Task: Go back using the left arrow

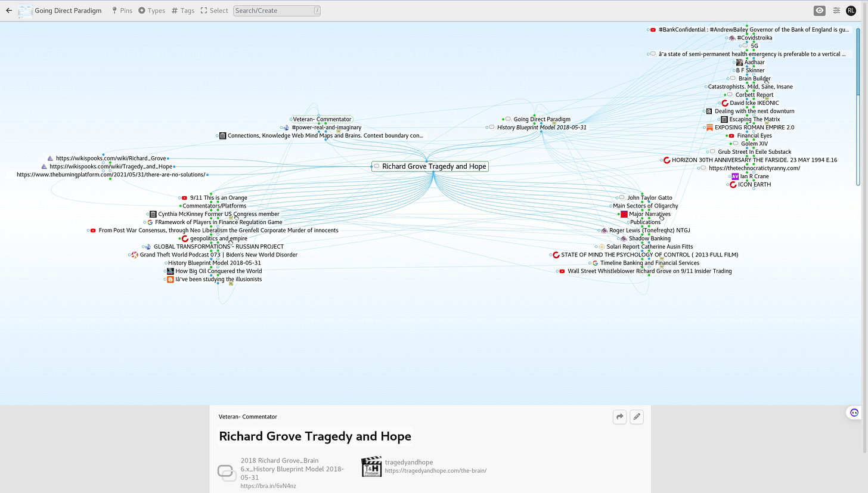Action: 9,10
